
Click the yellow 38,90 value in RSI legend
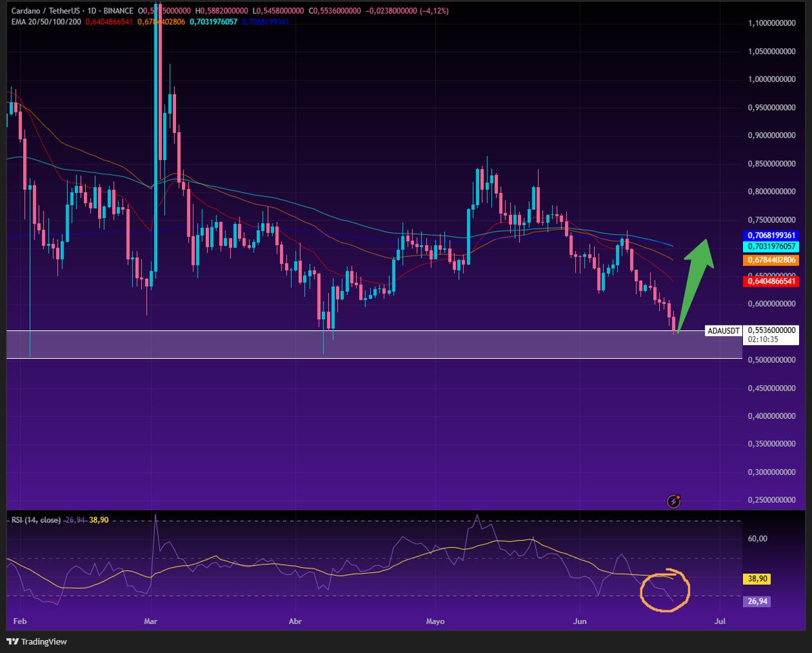[x=99, y=520]
